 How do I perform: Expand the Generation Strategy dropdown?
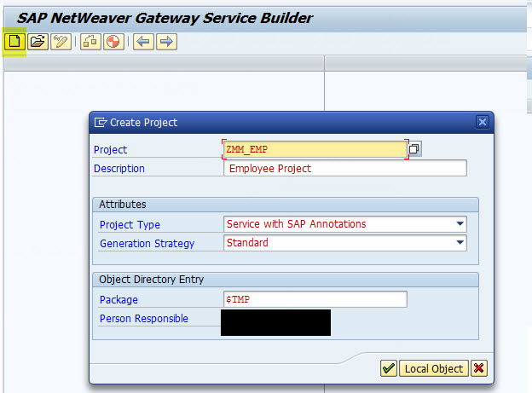click(x=460, y=243)
